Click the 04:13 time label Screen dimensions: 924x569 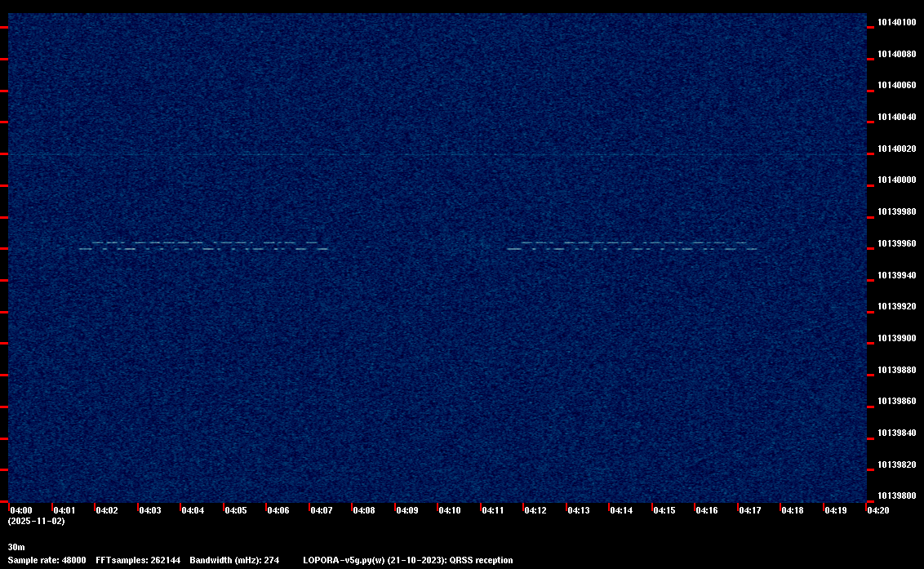pyautogui.click(x=578, y=510)
